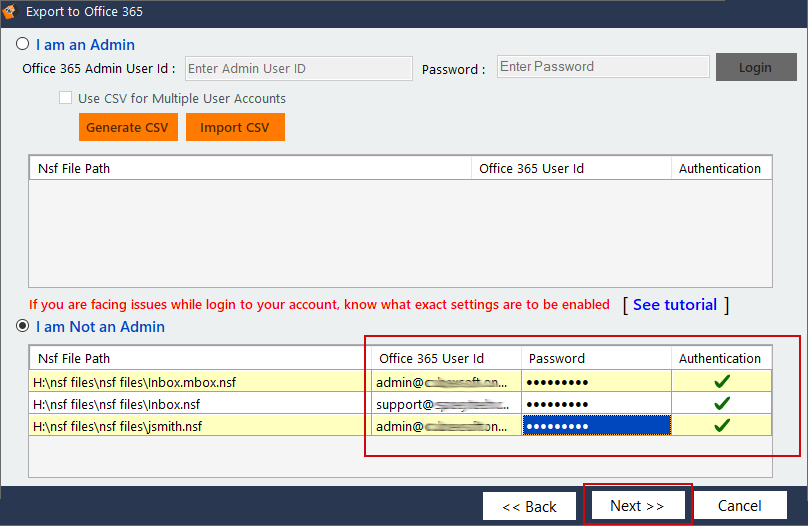Image resolution: width=808 pixels, height=526 pixels.
Task: Click 'Authentication' header in admin table
Action: 720,168
